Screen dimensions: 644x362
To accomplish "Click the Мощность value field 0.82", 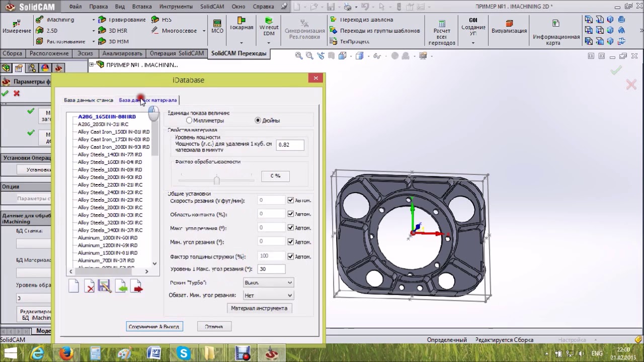I will tap(290, 145).
